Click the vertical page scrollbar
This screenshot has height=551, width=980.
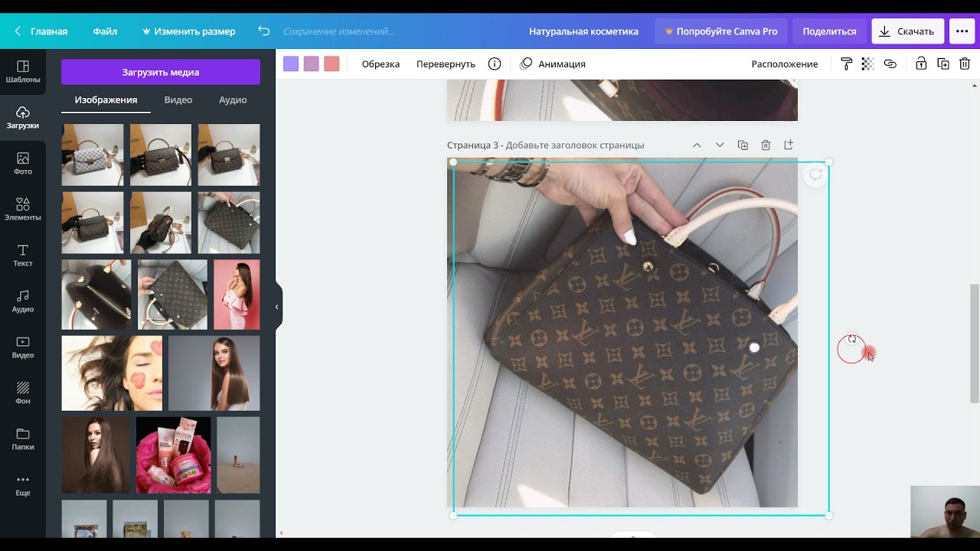click(x=975, y=343)
